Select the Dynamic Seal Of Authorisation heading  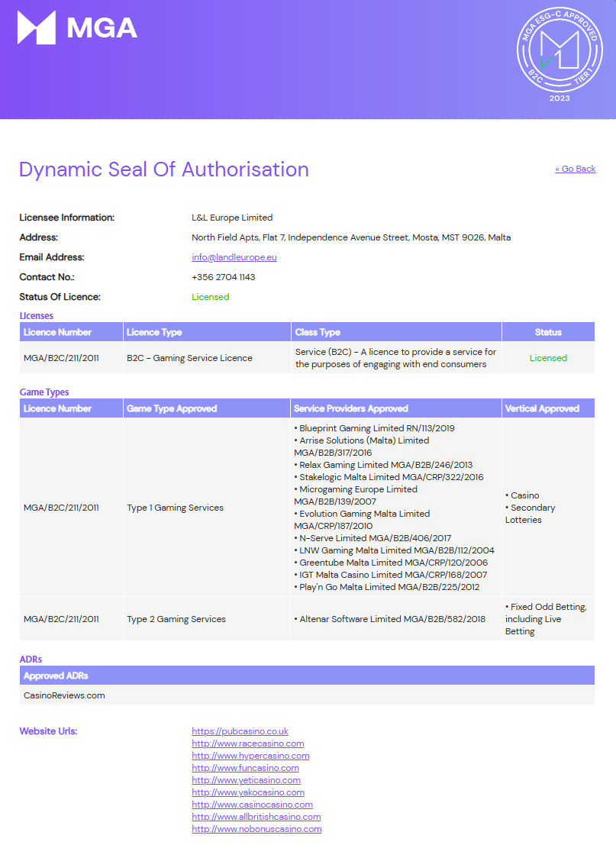point(164,169)
